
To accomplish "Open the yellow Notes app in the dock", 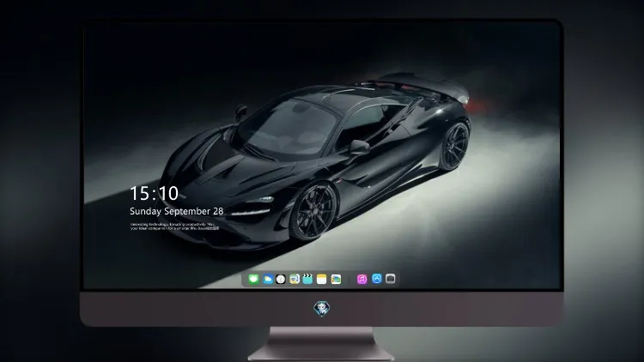I will [322, 279].
